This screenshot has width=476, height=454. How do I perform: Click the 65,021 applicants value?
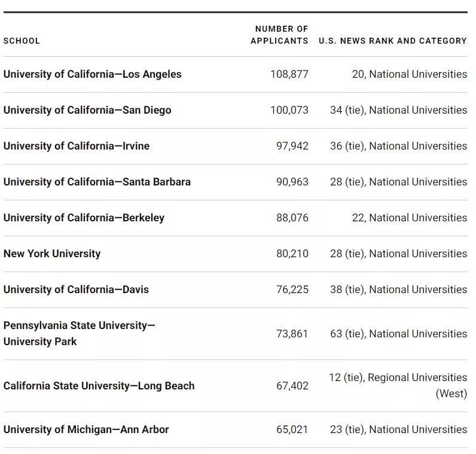[x=292, y=429]
